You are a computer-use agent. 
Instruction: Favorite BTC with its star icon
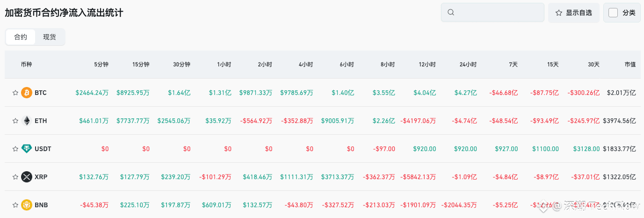click(15, 93)
